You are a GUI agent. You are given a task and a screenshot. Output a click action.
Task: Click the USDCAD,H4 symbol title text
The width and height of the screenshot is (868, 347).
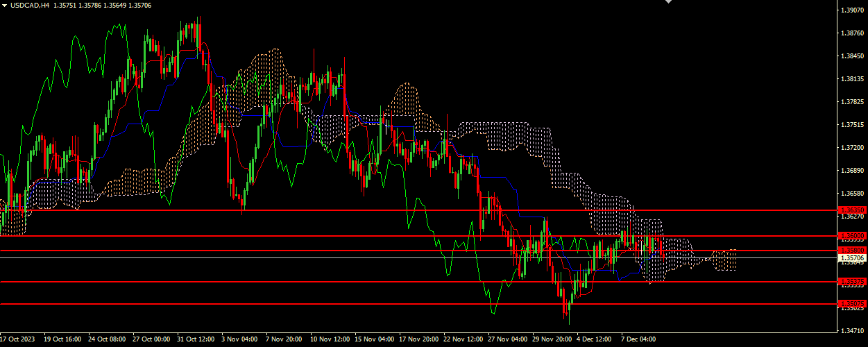pyautogui.click(x=29, y=5)
